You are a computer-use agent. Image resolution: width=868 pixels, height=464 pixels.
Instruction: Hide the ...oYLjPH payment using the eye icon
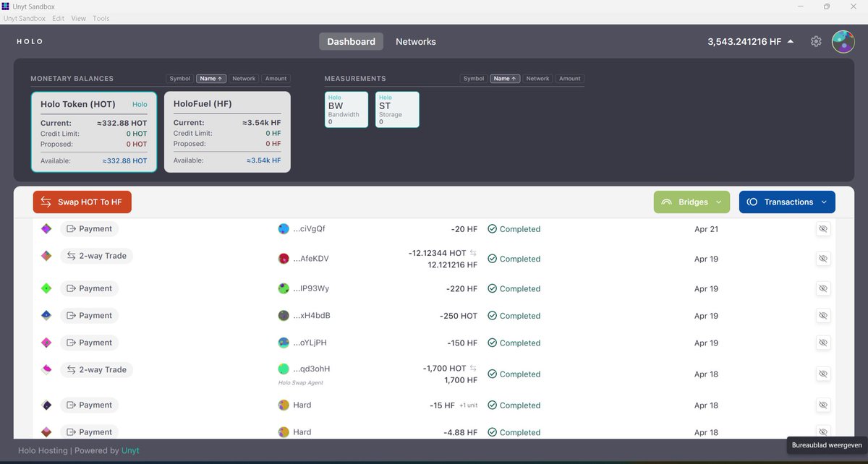pyautogui.click(x=822, y=343)
